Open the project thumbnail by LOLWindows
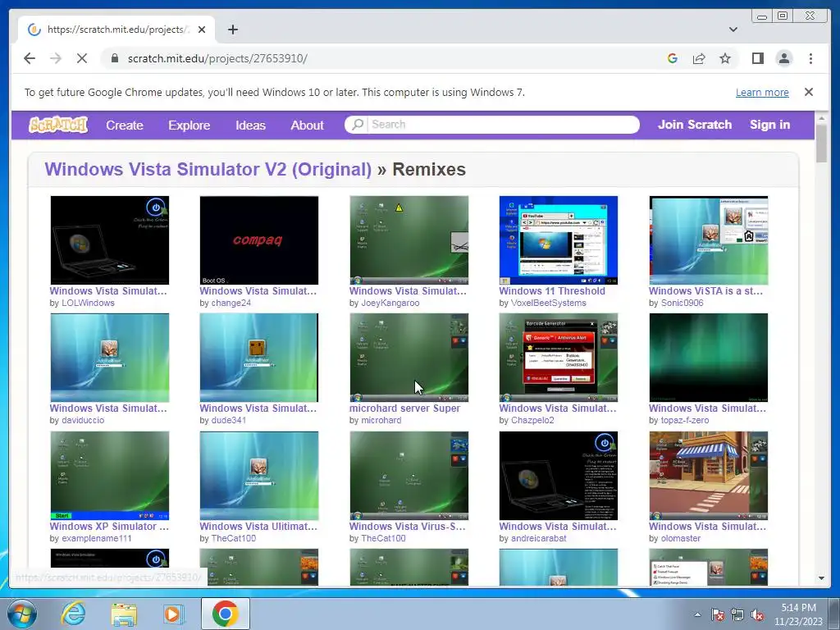The width and height of the screenshot is (840, 630). click(x=110, y=240)
